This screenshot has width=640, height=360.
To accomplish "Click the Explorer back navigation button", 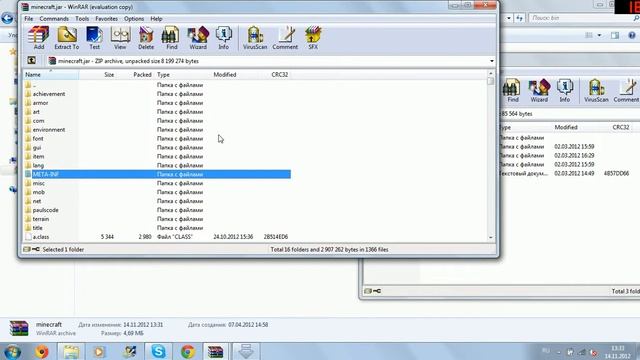I will [x=7, y=18].
